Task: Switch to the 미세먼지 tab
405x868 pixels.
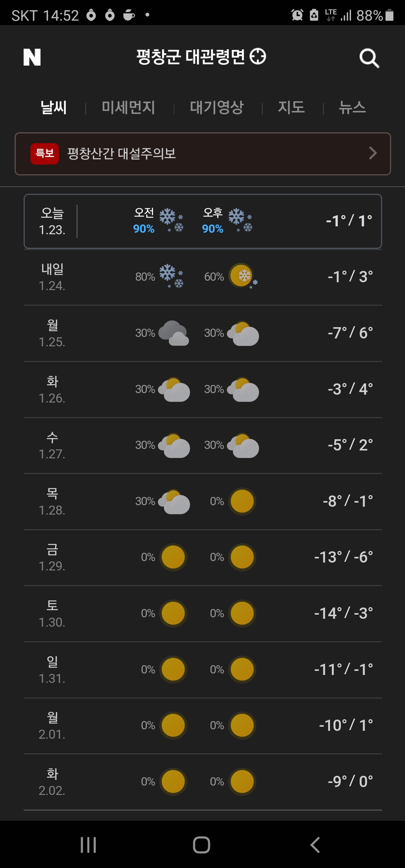Action: tap(129, 108)
